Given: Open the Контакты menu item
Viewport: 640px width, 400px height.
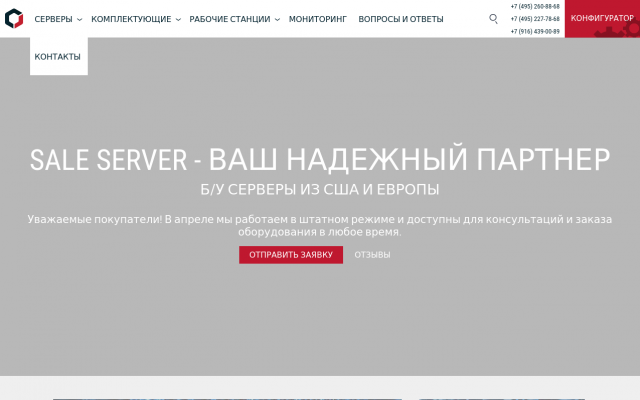Looking at the screenshot, I should click(58, 57).
